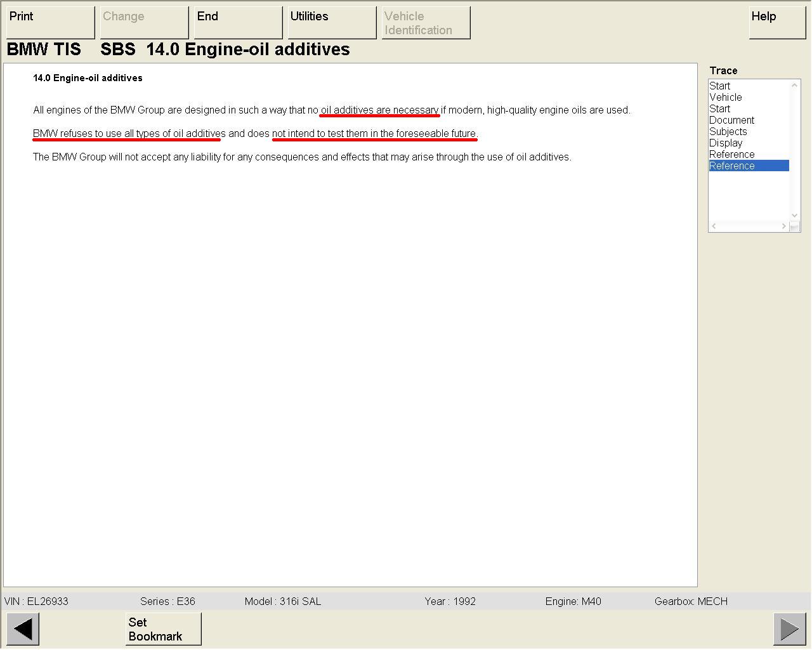Select the unhighlighted 'Reference' Trace entry
Image resolution: width=812 pixels, height=650 pixels.
(x=749, y=154)
